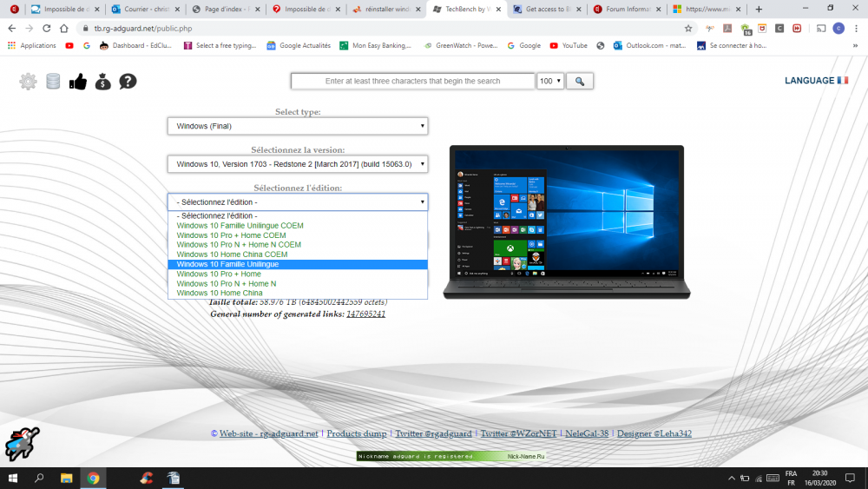The height and width of the screenshot is (489, 868).
Task: Choose Windows 10 Pro + Home option
Action: click(219, 274)
